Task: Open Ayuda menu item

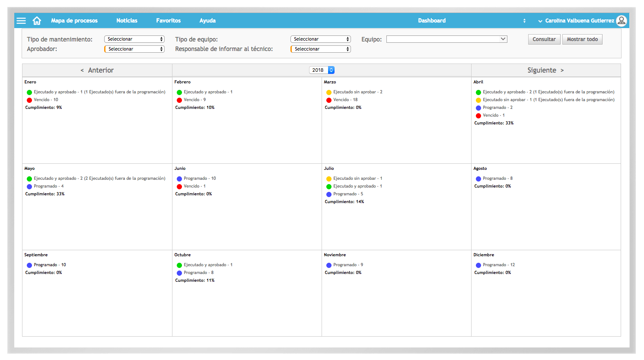Action: (x=207, y=20)
